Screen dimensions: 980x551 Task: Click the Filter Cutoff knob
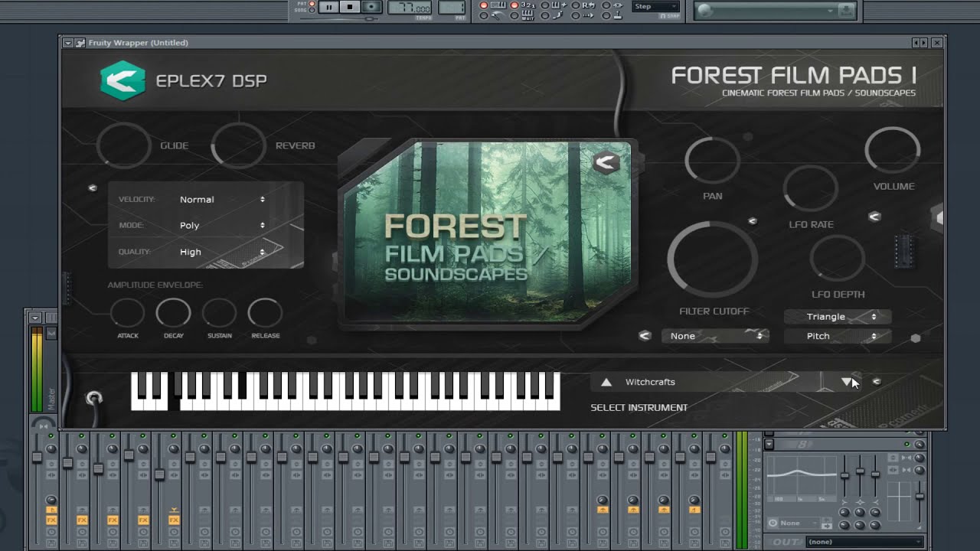(x=712, y=259)
